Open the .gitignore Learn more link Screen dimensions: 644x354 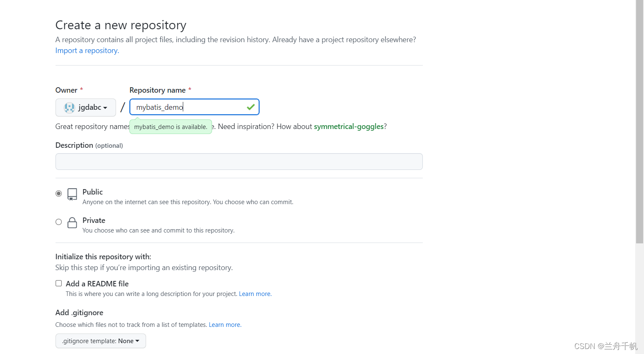225,325
